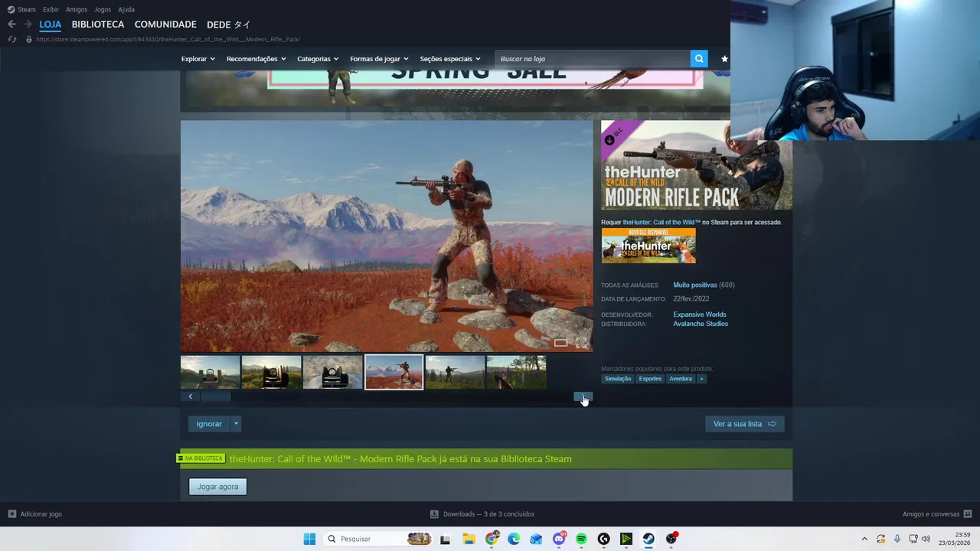980x551 pixels.
Task: Reload the page with the refresh icon
Action: coord(11,39)
